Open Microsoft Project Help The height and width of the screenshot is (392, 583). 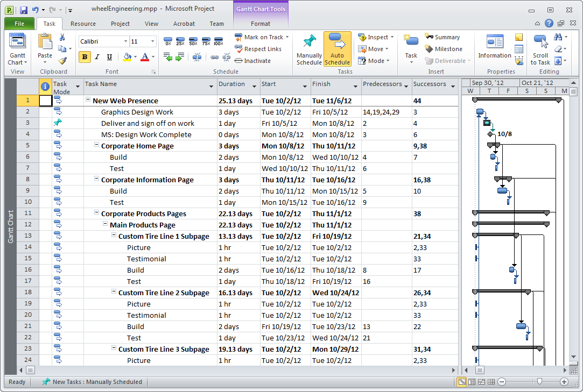click(549, 23)
